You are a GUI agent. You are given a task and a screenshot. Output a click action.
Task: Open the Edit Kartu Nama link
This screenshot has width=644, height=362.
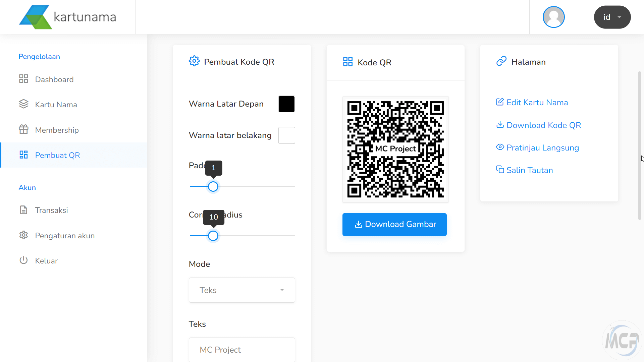coord(537,103)
